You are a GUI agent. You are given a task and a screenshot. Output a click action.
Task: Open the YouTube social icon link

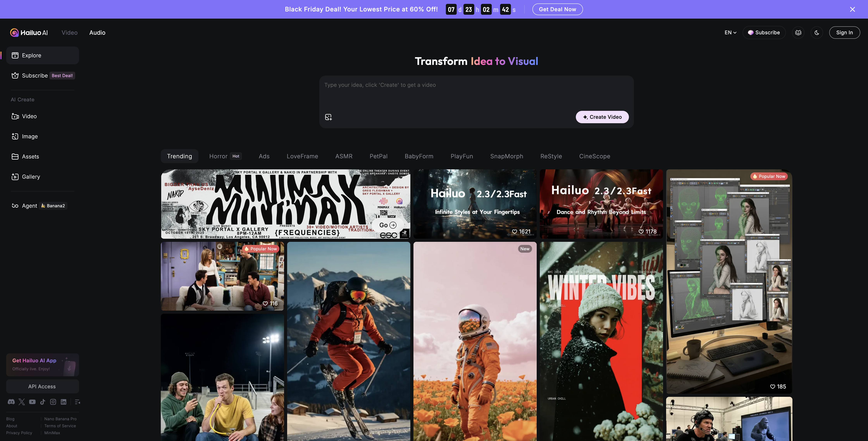(x=32, y=402)
